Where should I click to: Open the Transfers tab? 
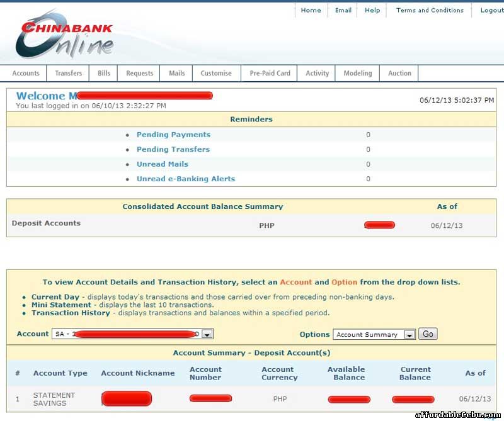click(68, 73)
